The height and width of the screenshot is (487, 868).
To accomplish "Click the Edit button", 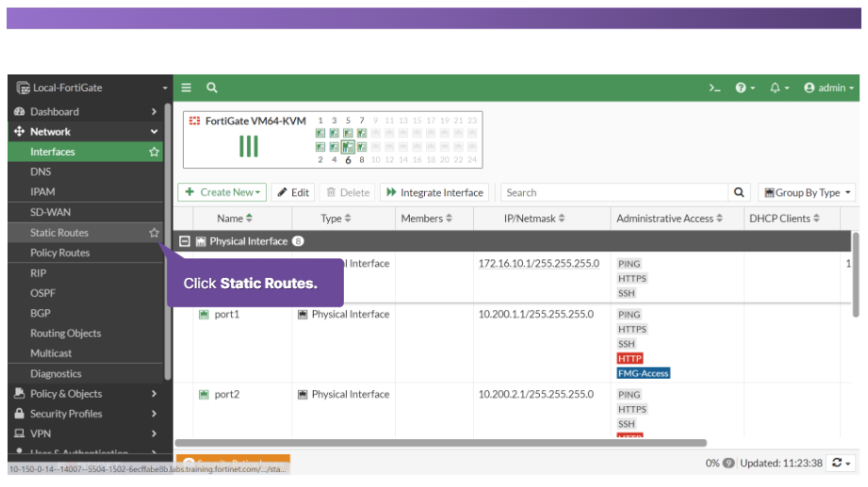I will click(293, 192).
